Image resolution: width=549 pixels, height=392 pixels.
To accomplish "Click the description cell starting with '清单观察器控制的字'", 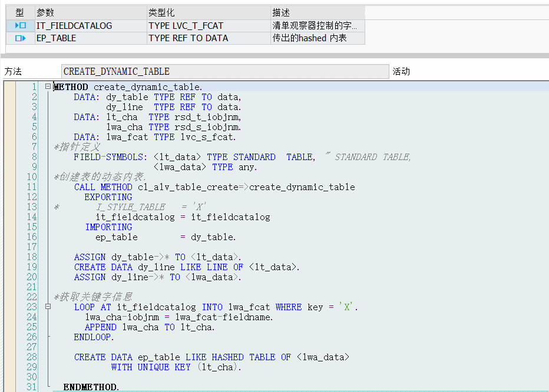I will [318, 25].
